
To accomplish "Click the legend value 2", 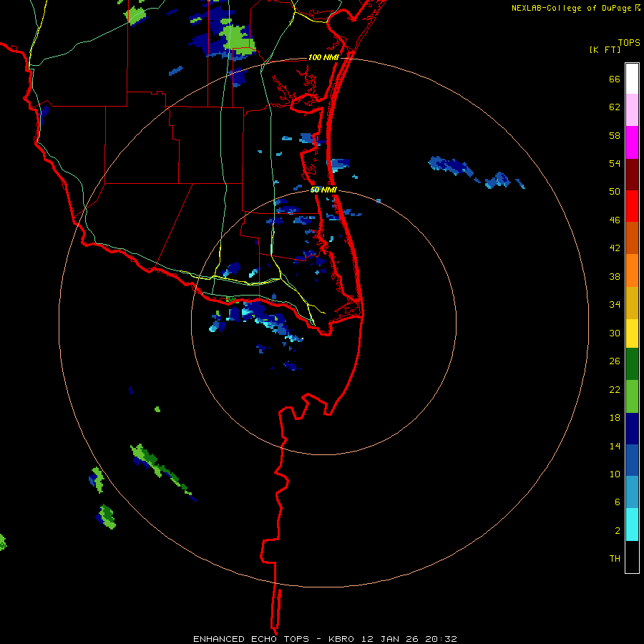I will [x=618, y=531].
